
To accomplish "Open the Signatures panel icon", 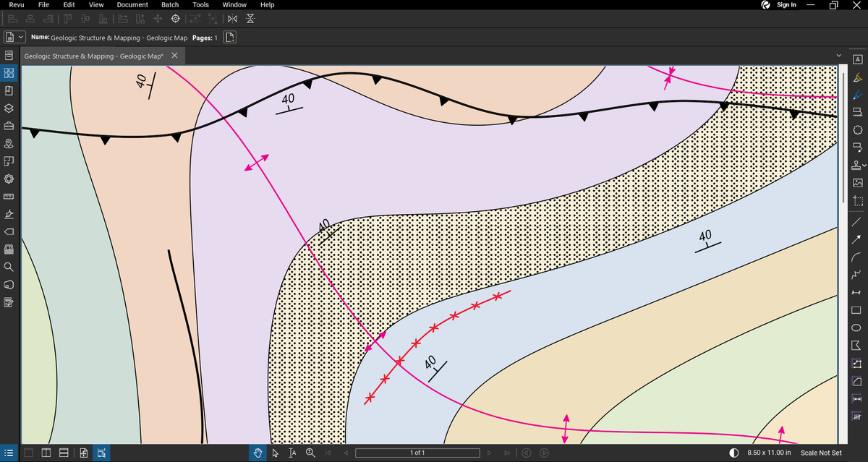I will tap(9, 214).
